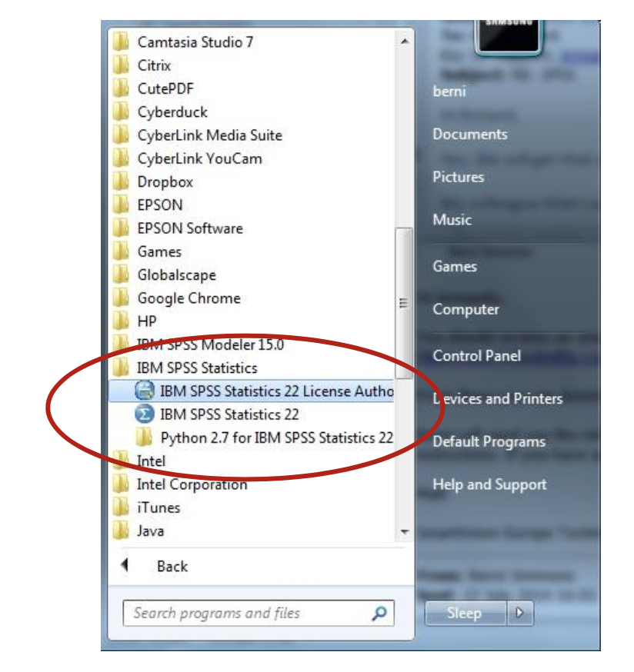Click the Python 2.7 for SPSS folder icon
Screen dimensions: 634x672
pyautogui.click(x=144, y=437)
